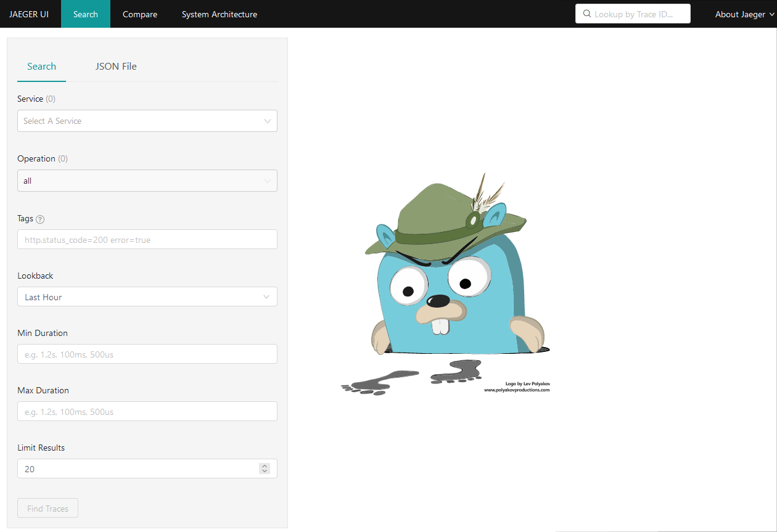Open the Service dropdown
This screenshot has height=532, width=777.
pyautogui.click(x=147, y=121)
